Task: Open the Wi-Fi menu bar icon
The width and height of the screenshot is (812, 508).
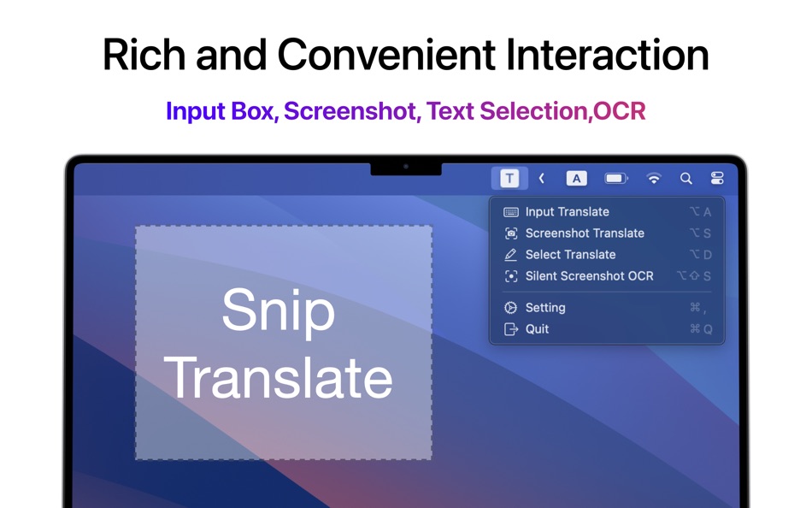Action: [x=654, y=179]
